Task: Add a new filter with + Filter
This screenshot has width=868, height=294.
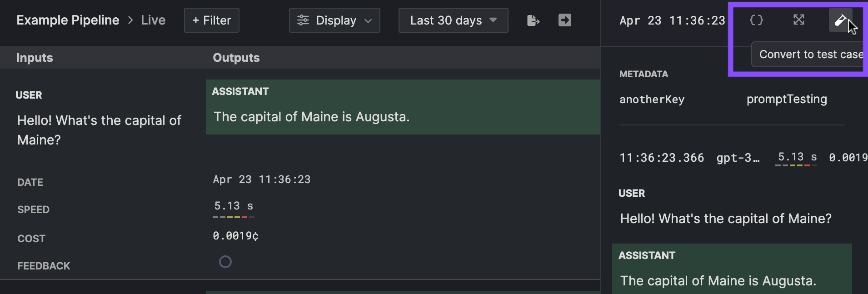Action: (x=212, y=20)
